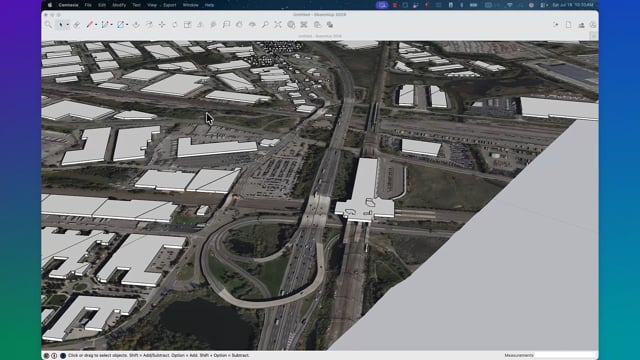
Task: Open the Extension Warehouse icon
Action: point(304,25)
